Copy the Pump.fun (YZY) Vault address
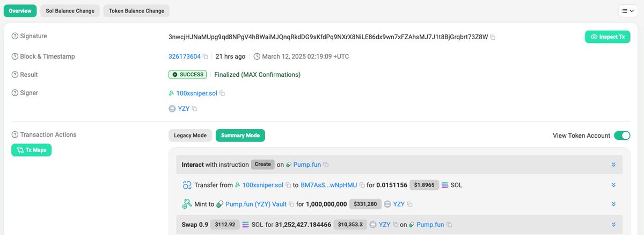 tap(291, 204)
